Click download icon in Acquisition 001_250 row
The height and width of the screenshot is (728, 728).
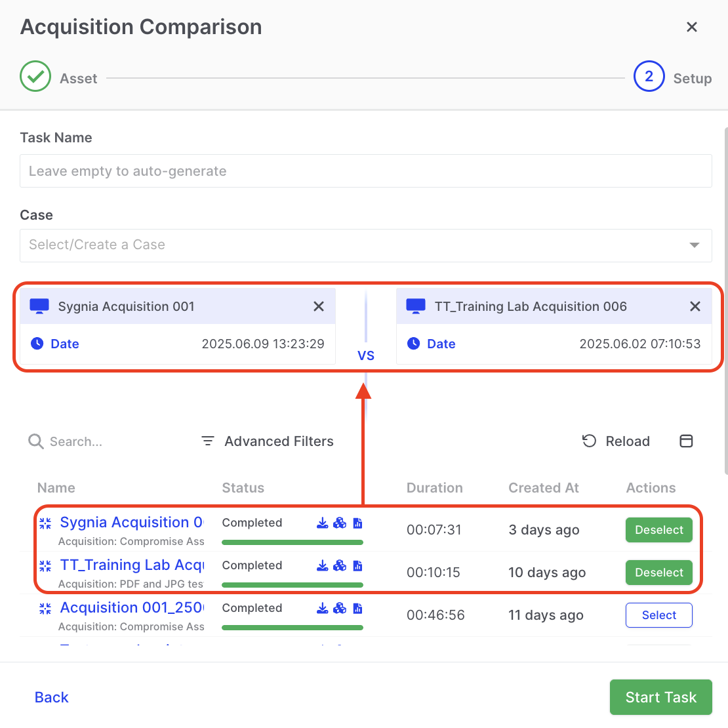[x=322, y=608]
